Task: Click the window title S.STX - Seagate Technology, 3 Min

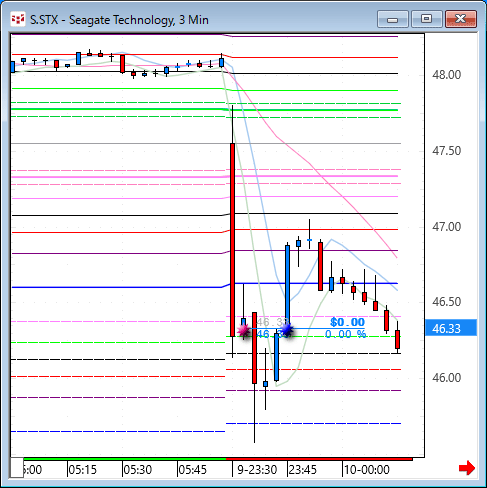Action: click(119, 20)
